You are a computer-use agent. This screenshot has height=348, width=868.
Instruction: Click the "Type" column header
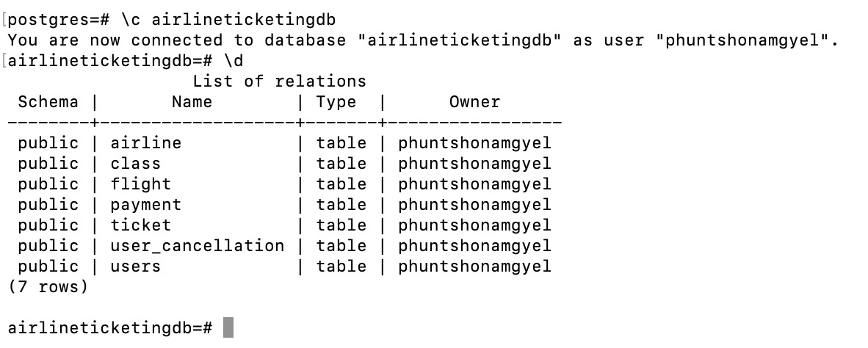pos(336,102)
